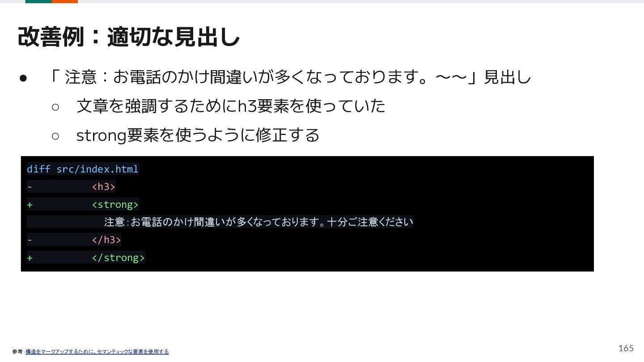This screenshot has width=644, height=362.
Task: Click the slide title 改善例:適切な見出し
Action: click(x=129, y=37)
